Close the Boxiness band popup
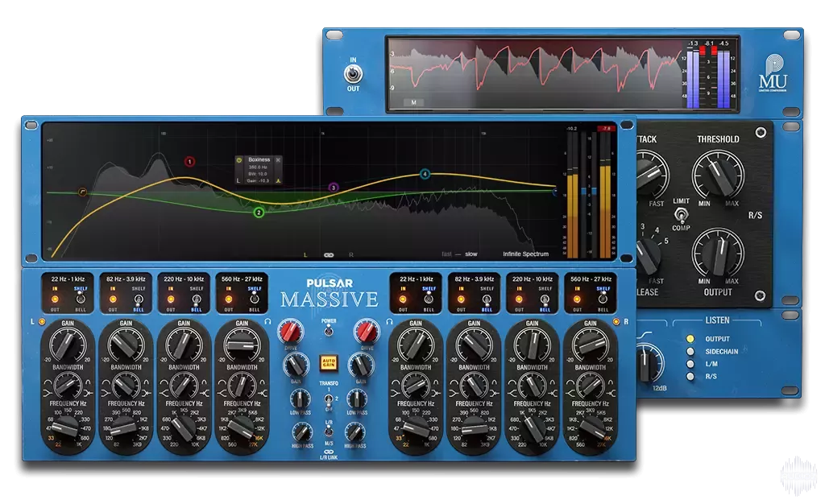Viewport: 825px width, 504px height. 278,159
